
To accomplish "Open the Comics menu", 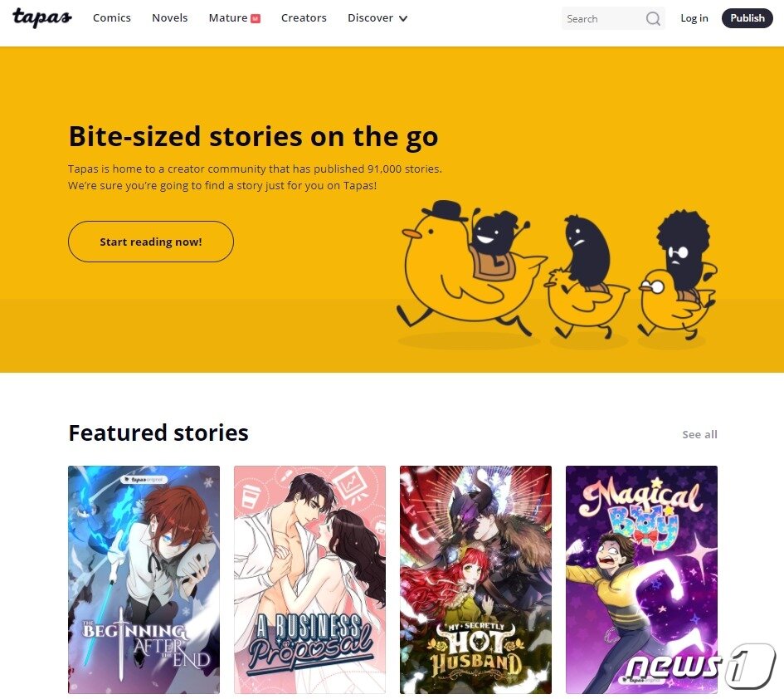I will point(112,18).
